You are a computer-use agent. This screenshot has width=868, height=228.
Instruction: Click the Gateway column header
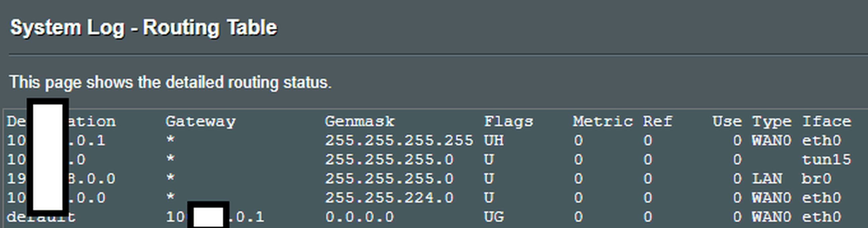pyautogui.click(x=200, y=122)
